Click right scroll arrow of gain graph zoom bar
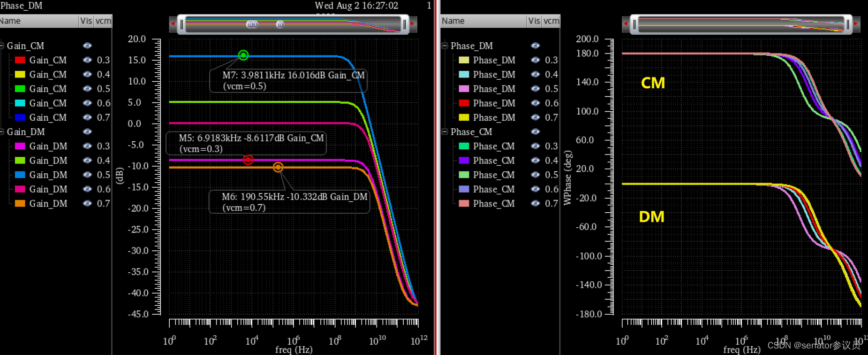The height and width of the screenshot is (355, 868). click(413, 23)
